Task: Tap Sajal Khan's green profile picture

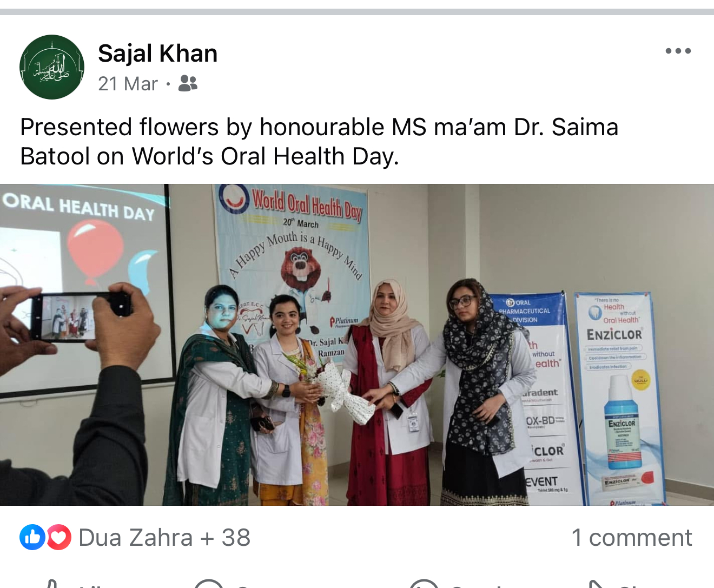Action: [x=52, y=67]
